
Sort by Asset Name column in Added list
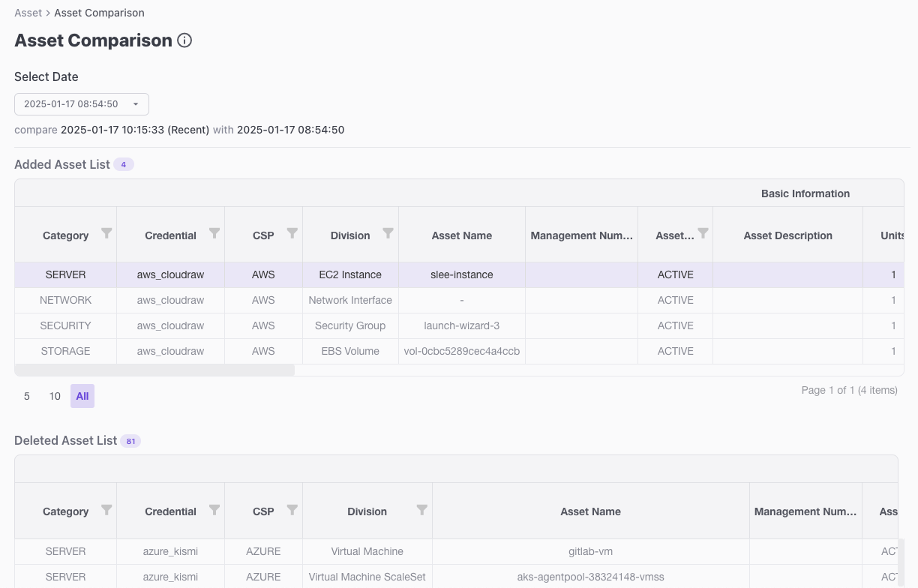click(461, 235)
